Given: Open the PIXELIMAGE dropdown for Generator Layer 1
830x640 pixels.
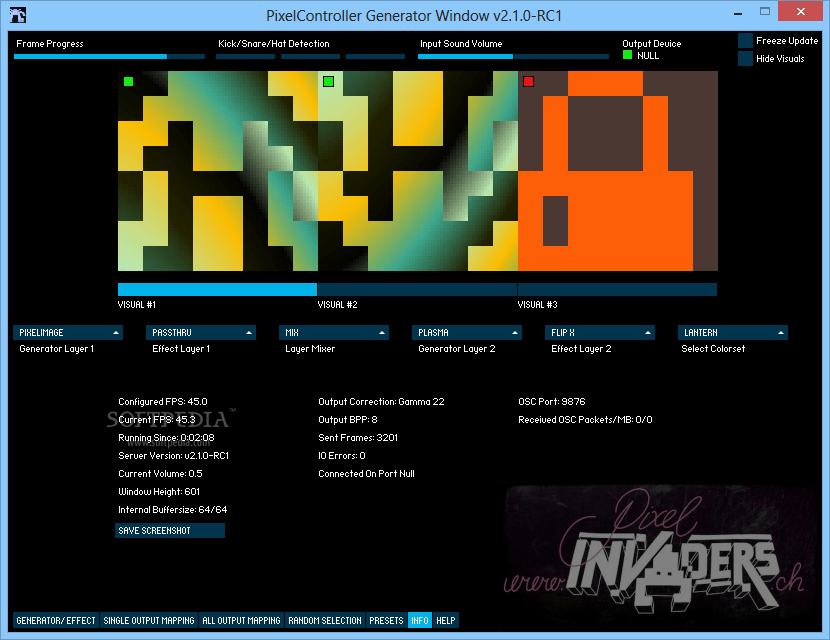Looking at the screenshot, I should (68, 332).
